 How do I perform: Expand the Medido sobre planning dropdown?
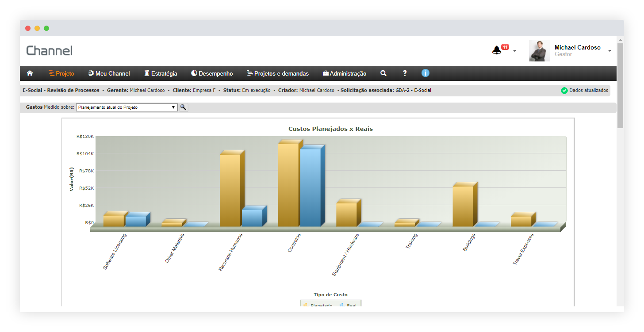pos(126,107)
